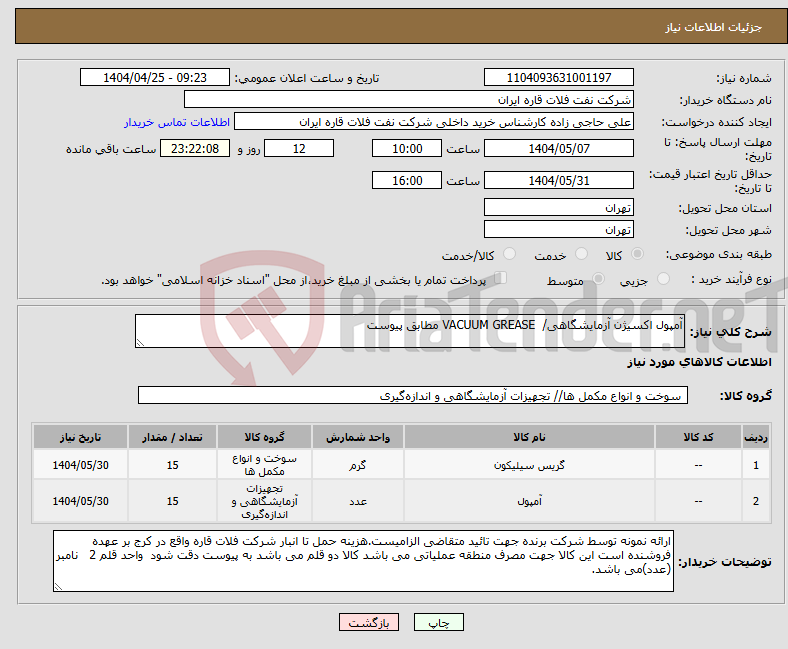Image resolution: width=788 pixels, height=649 pixels.
Task: Click the تاریخ نیاز column header
Action: pyautogui.click(x=80, y=437)
